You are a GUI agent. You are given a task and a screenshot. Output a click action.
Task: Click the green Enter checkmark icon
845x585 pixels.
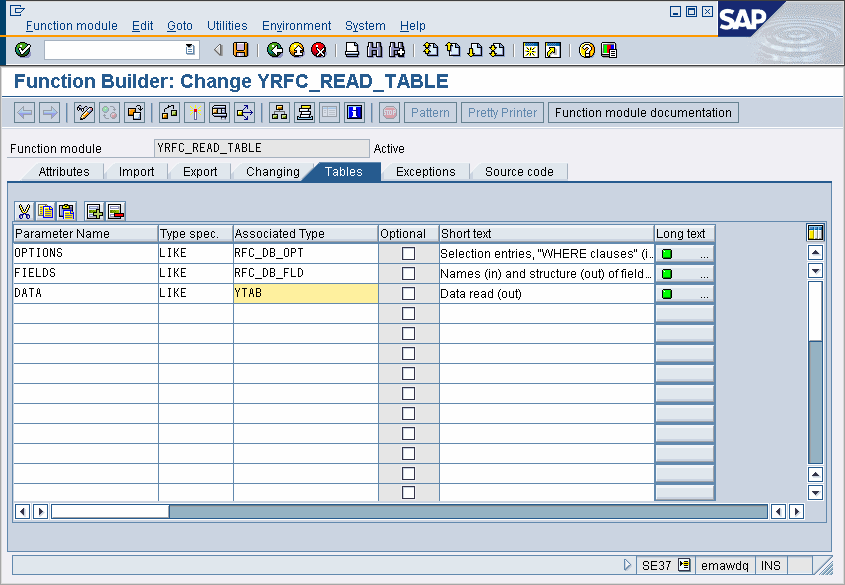click(23, 50)
